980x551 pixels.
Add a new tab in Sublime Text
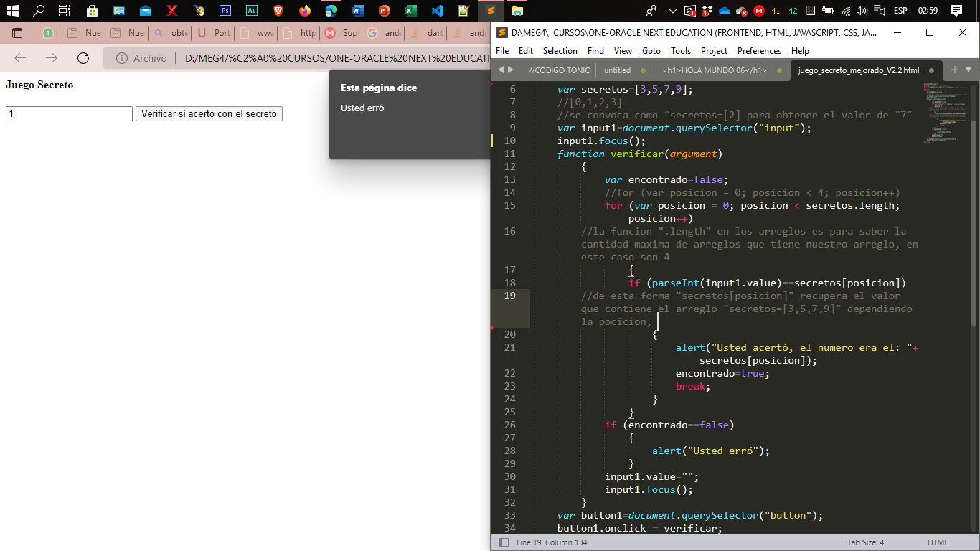coord(954,70)
